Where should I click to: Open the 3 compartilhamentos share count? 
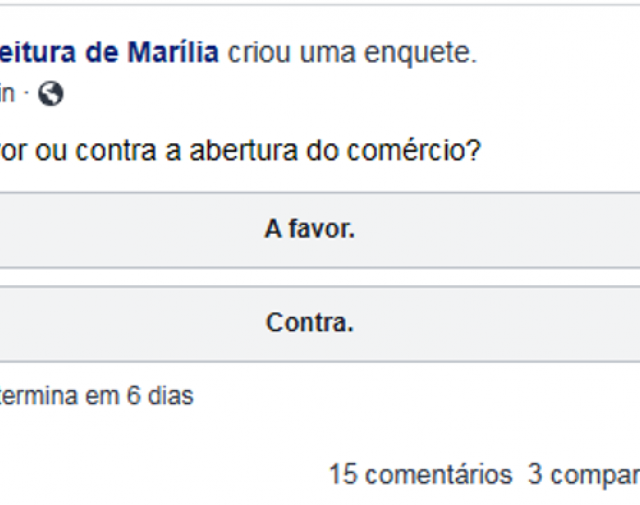tap(584, 474)
